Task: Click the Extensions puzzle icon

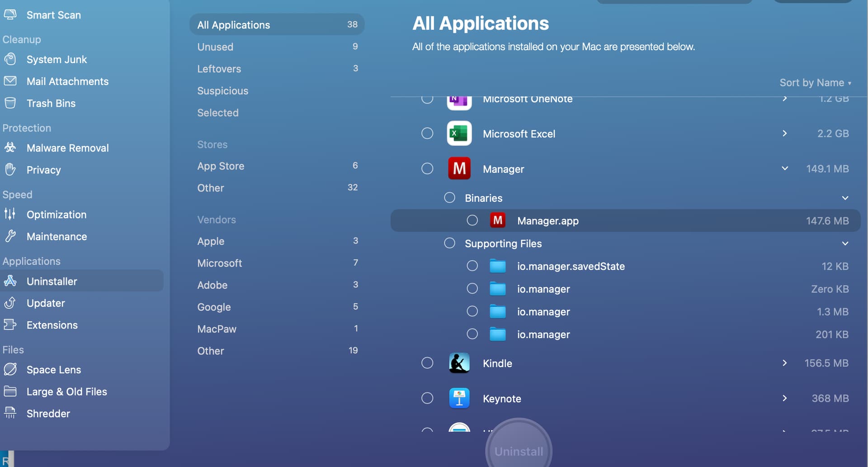Action: 10,324
